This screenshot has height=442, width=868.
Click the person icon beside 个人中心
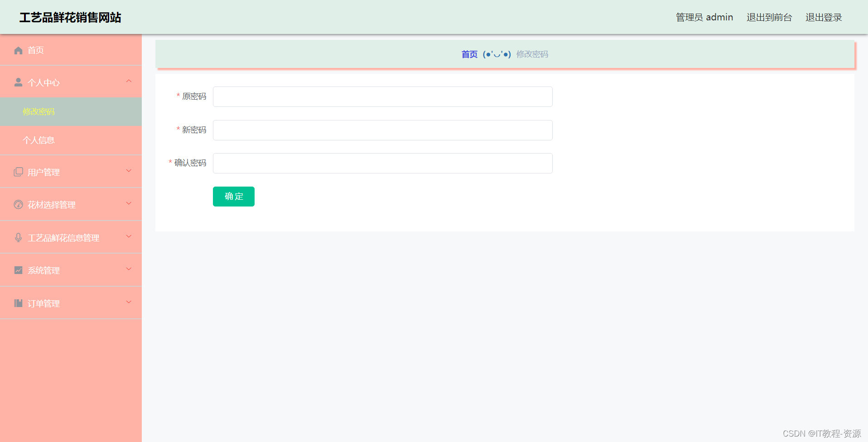point(18,82)
